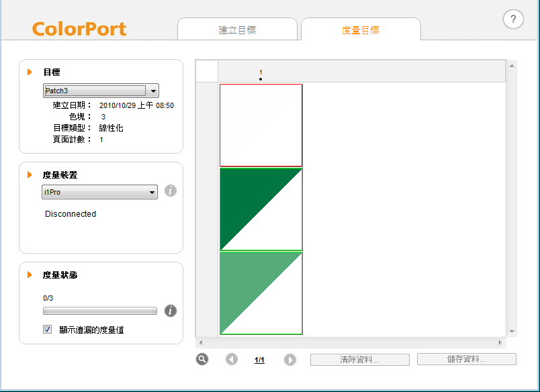This screenshot has height=392, width=540.
Task: Select the white patch with red border
Action: pos(261,126)
